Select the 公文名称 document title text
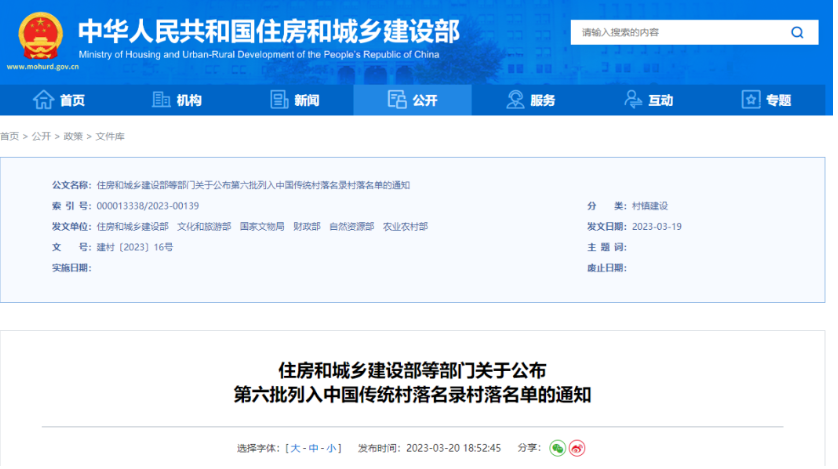 [x=254, y=186]
